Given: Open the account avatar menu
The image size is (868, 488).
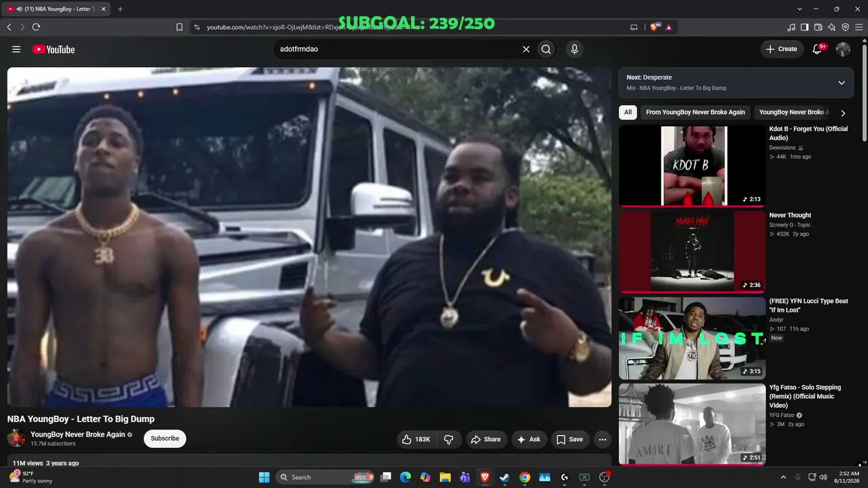Looking at the screenshot, I should pos(843,49).
